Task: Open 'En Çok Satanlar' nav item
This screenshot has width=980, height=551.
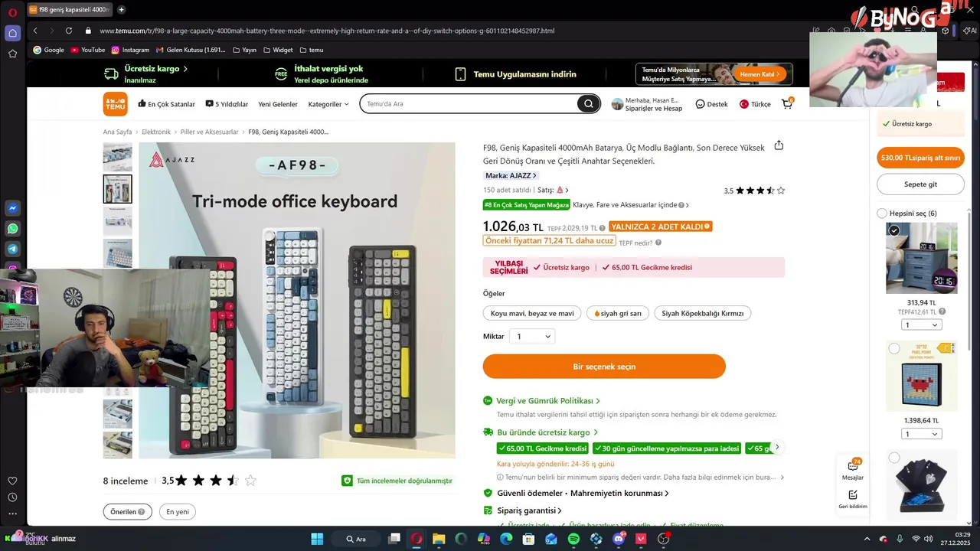Action: pyautogui.click(x=166, y=104)
